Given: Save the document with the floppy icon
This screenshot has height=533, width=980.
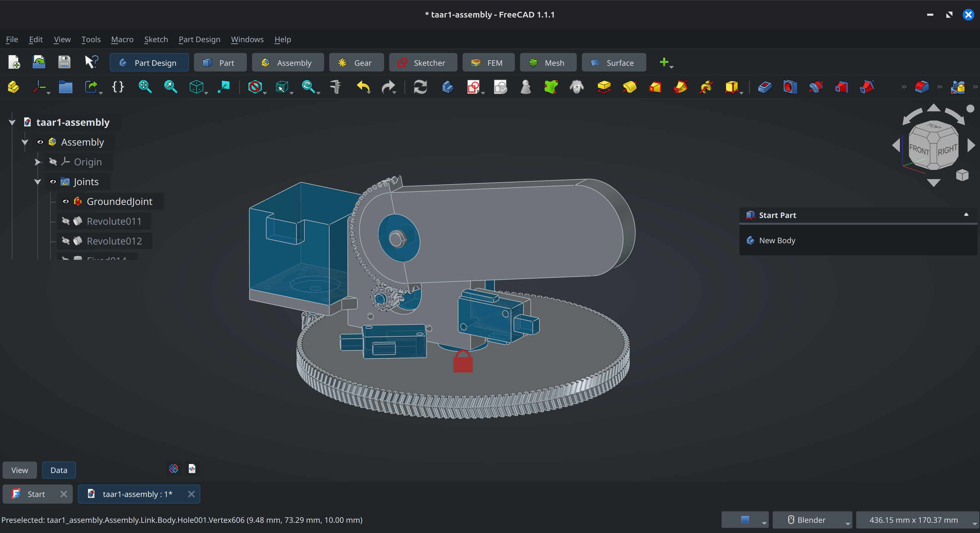Looking at the screenshot, I should (64, 62).
